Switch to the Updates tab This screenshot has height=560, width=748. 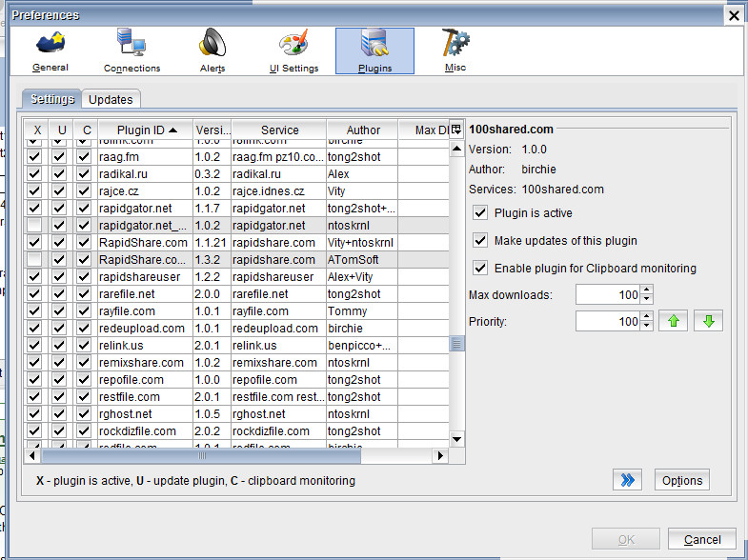pos(111,99)
